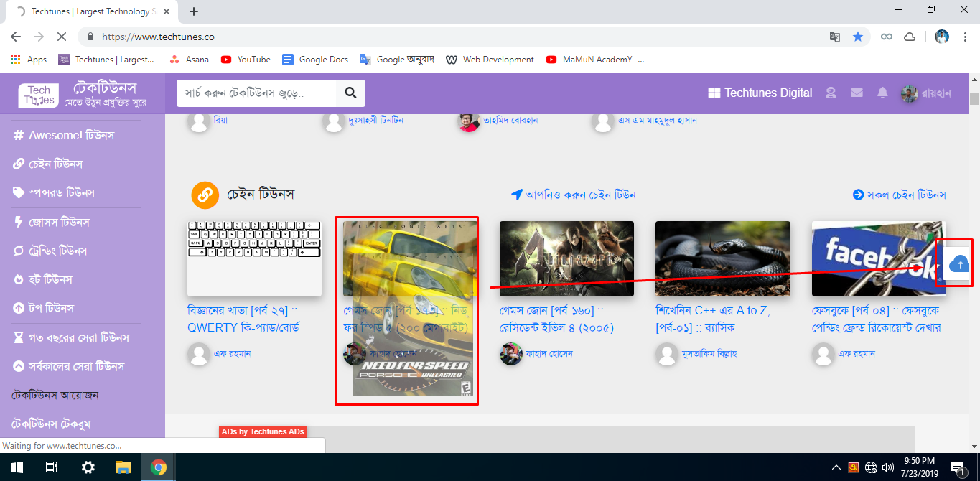The width and height of the screenshot is (980, 481).
Task: Bookmark page with the star icon
Action: pyautogui.click(x=858, y=37)
